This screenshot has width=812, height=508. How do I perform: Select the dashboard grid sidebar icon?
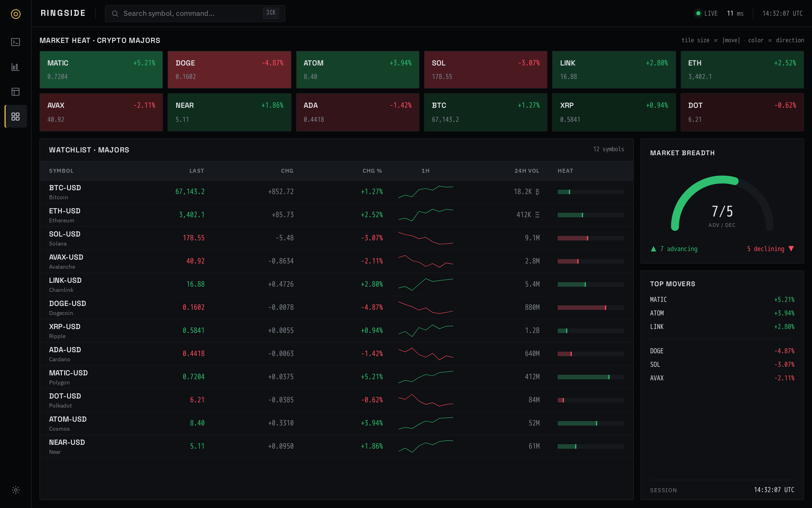(x=16, y=116)
